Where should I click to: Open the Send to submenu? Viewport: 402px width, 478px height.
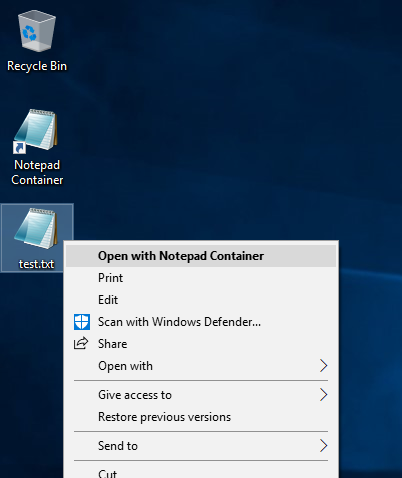[201, 446]
